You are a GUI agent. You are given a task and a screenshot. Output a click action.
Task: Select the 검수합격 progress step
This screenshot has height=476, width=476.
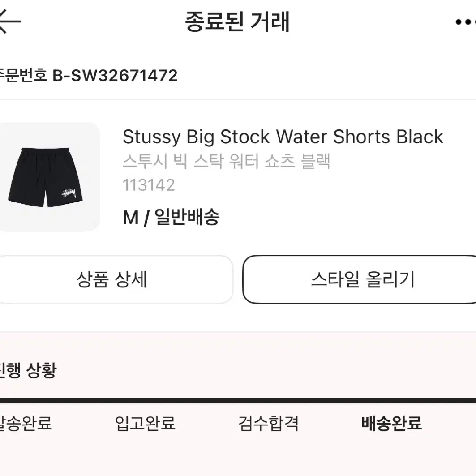click(268, 423)
